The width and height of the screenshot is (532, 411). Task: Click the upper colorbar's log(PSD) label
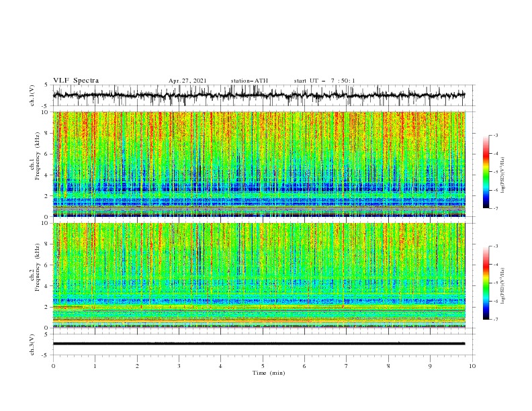pyautogui.click(x=502, y=175)
